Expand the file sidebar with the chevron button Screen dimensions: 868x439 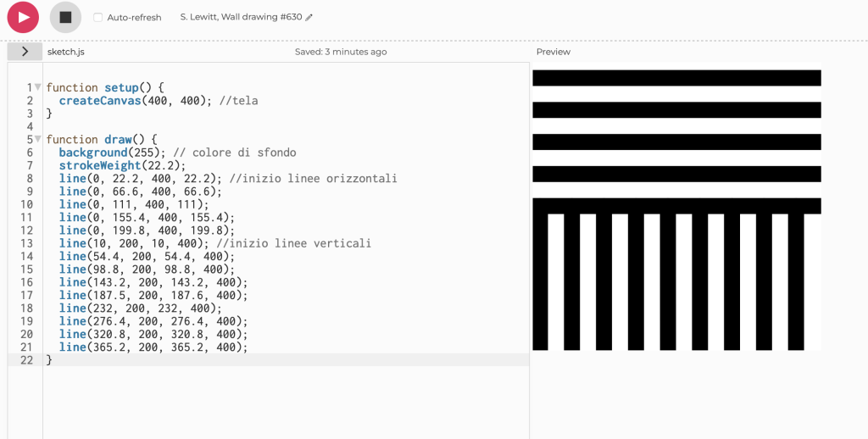point(25,52)
